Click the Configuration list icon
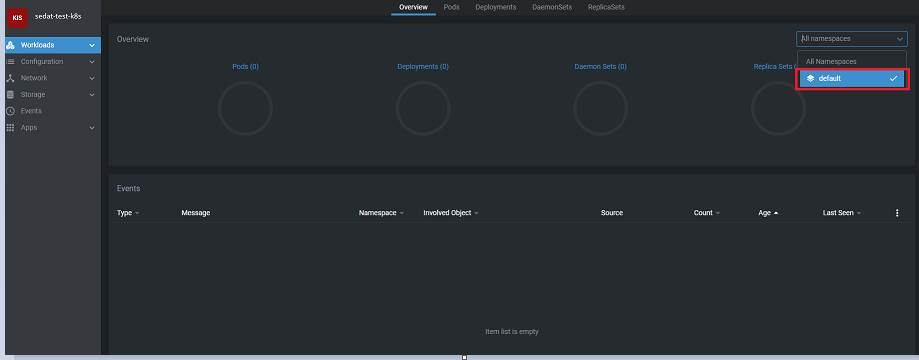Viewport: 919px width, 360px height. pyautogui.click(x=10, y=62)
